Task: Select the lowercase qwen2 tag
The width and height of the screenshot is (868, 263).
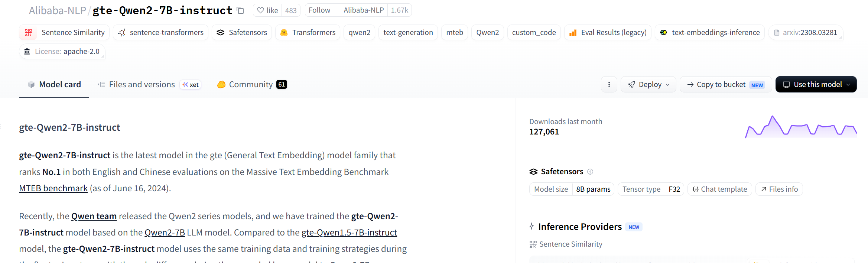Action: (359, 32)
